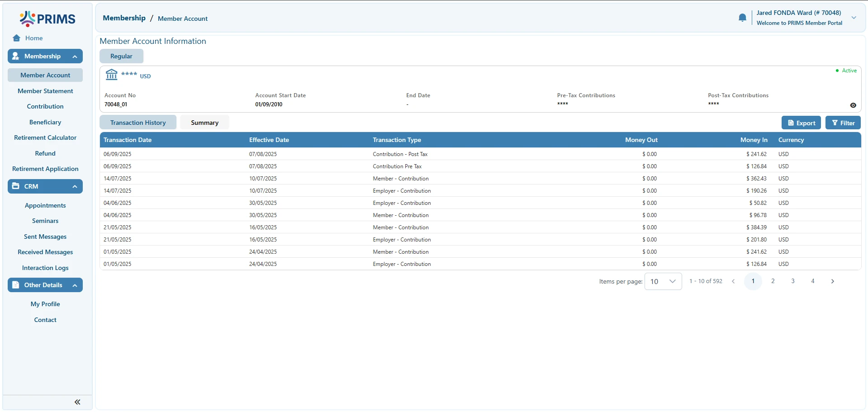Select the Transaction History tab
Viewport: 868px width, 412px height.
click(x=138, y=123)
